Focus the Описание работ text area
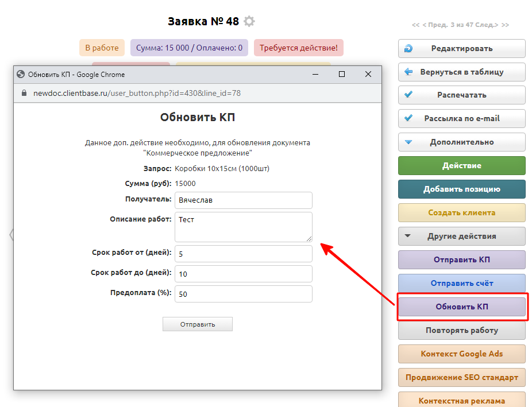The image size is (532, 407). click(243, 227)
